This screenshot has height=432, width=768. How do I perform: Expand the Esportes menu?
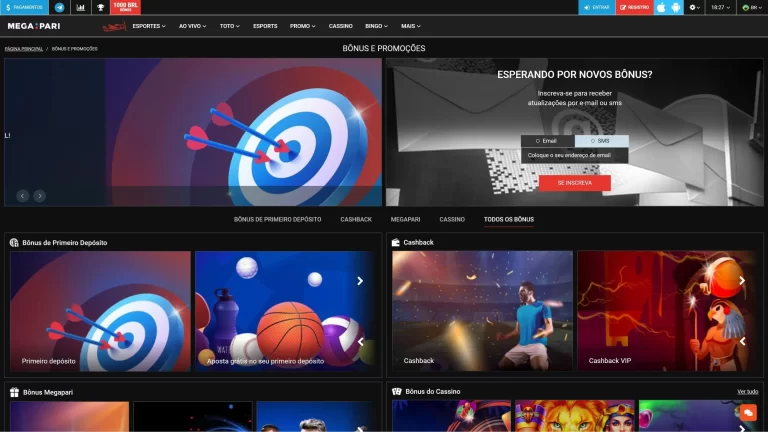[149, 26]
